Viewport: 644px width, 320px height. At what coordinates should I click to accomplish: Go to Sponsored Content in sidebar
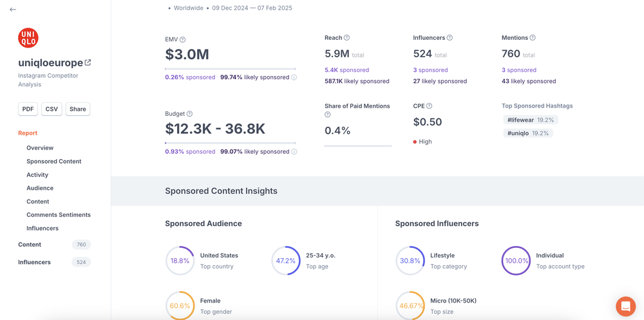(x=54, y=162)
